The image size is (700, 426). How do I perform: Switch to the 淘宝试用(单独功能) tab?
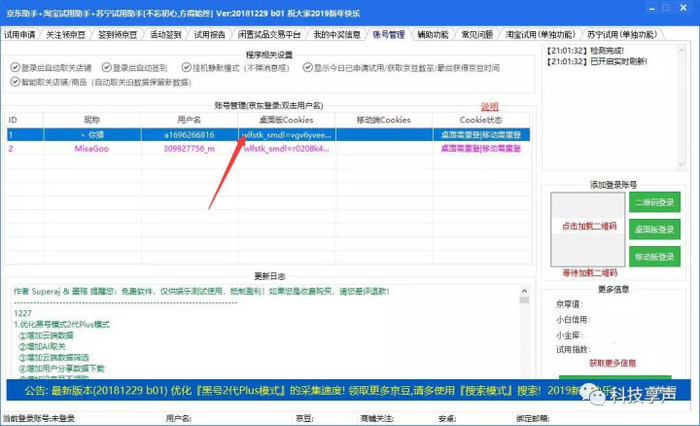(540, 34)
